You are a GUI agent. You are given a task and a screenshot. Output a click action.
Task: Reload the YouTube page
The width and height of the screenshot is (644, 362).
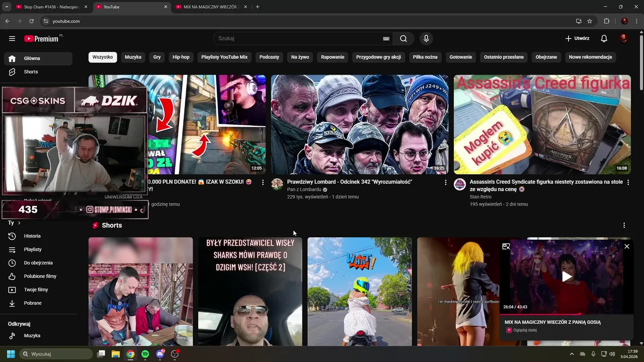[31, 21]
